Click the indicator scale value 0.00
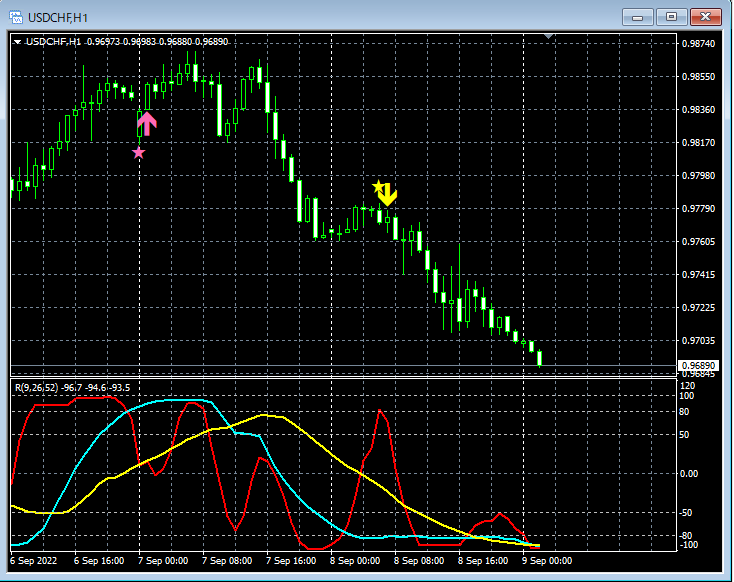The image size is (734, 582). (x=689, y=474)
